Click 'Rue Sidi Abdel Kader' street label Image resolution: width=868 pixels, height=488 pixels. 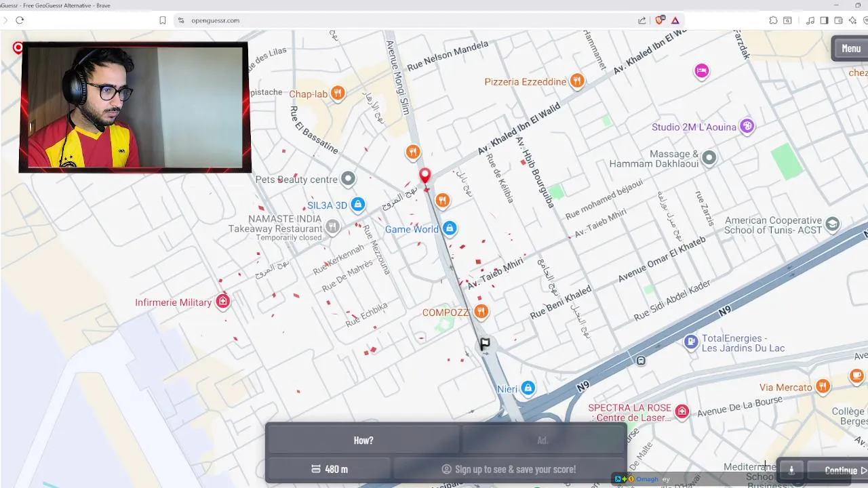672,300
